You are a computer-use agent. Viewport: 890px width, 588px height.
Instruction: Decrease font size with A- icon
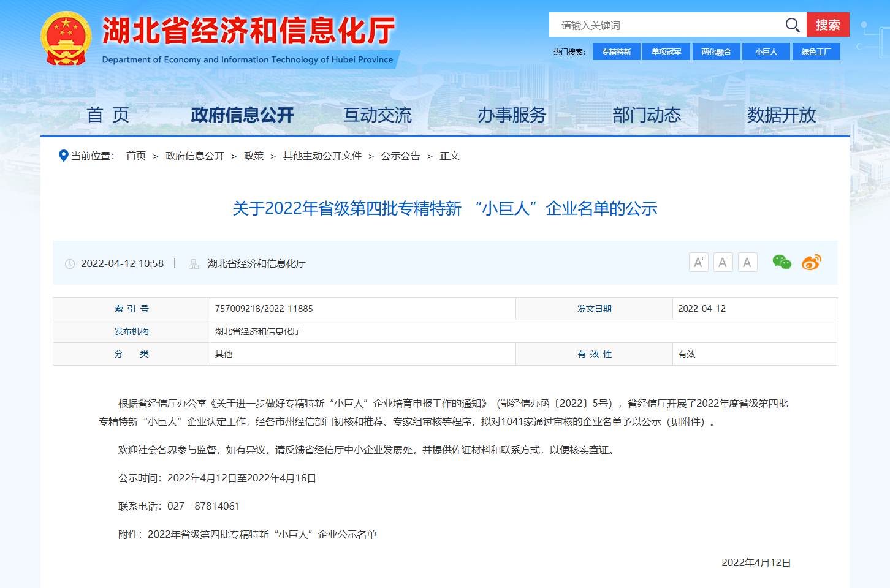[723, 263]
